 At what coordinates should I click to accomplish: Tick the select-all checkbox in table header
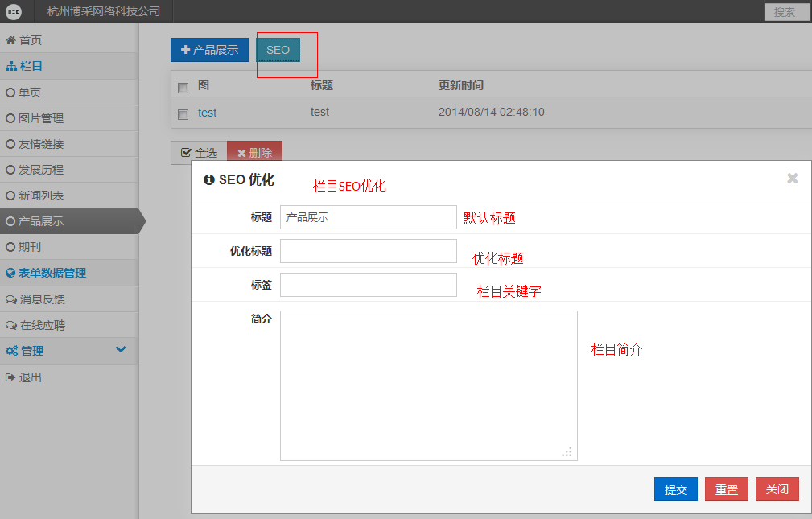[x=183, y=88]
